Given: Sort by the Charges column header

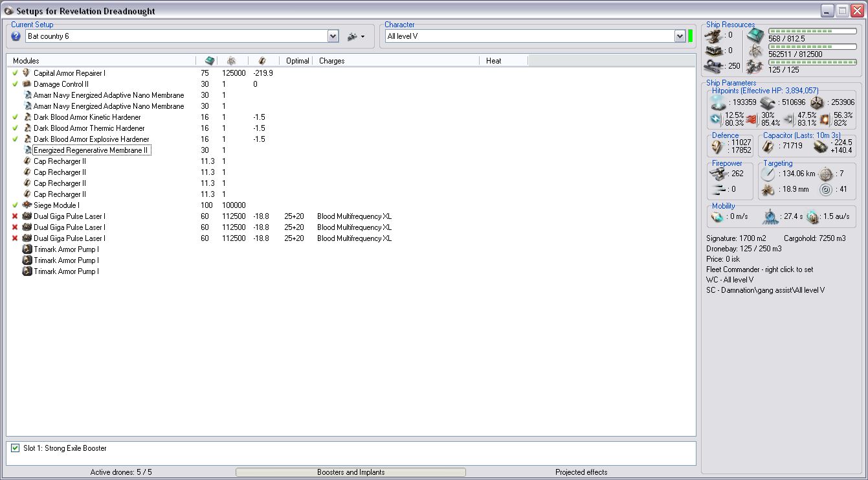Looking at the screenshot, I should pyautogui.click(x=395, y=60).
